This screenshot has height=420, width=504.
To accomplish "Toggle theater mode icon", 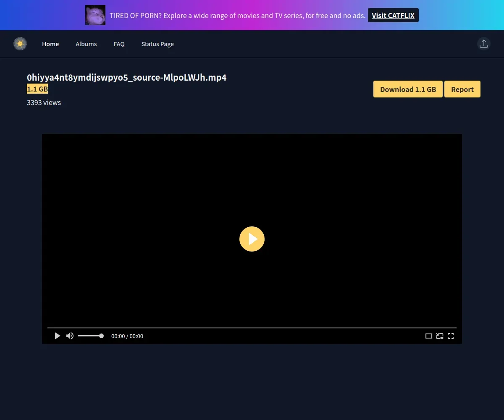I will (429, 336).
